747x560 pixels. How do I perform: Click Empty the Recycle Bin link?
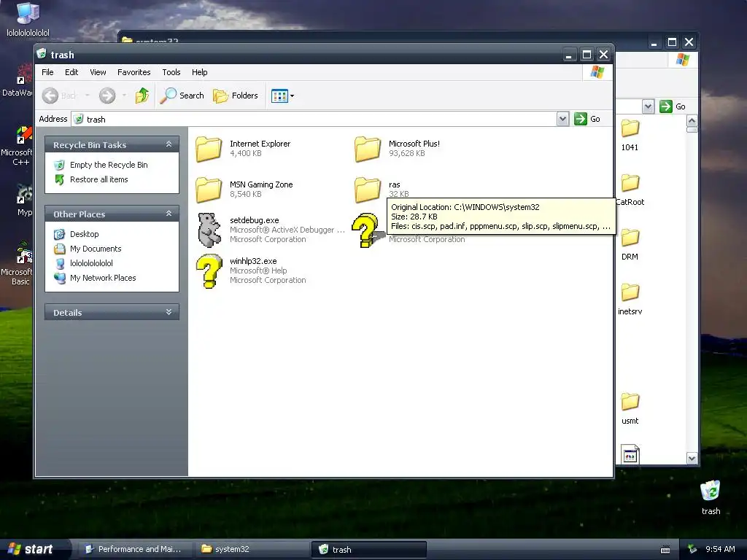(109, 165)
